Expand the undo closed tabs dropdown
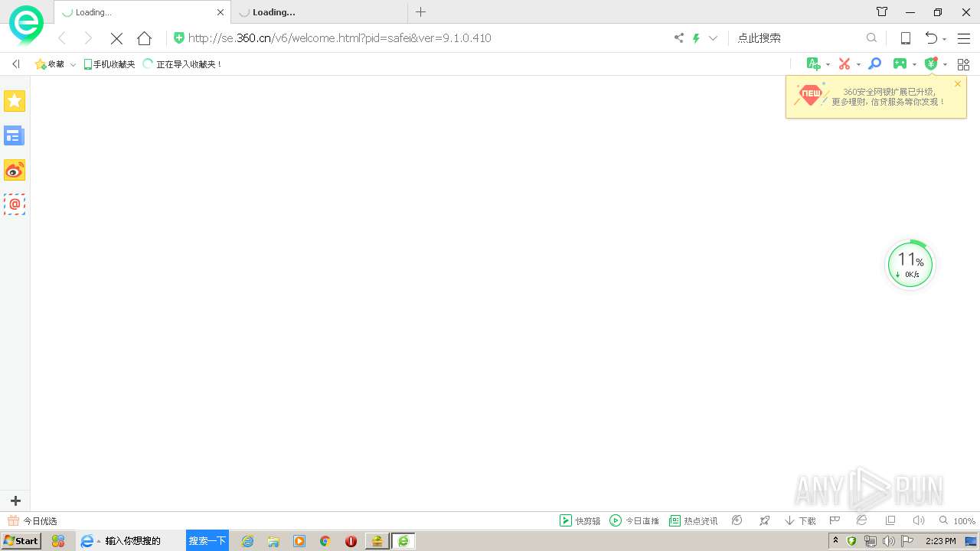 tap(945, 39)
